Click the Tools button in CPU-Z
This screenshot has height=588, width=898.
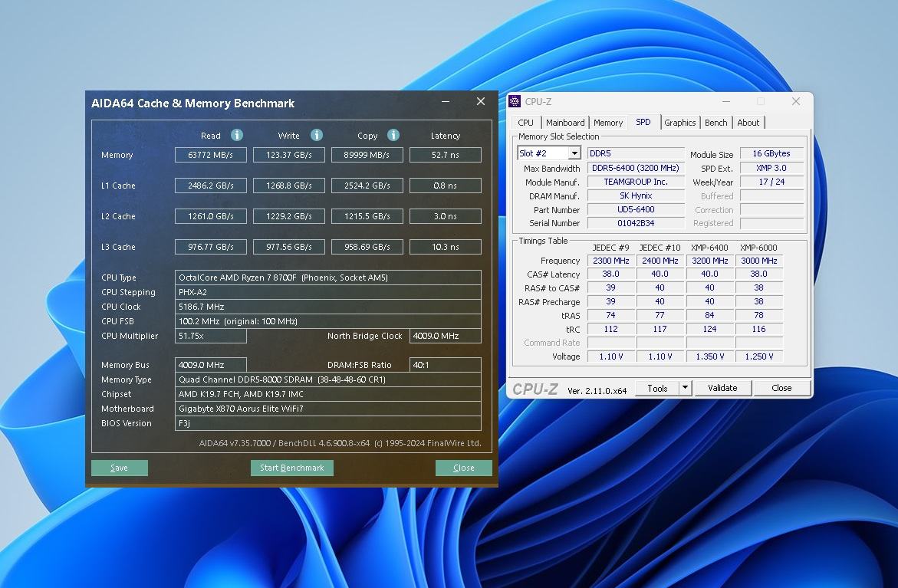tap(657, 388)
